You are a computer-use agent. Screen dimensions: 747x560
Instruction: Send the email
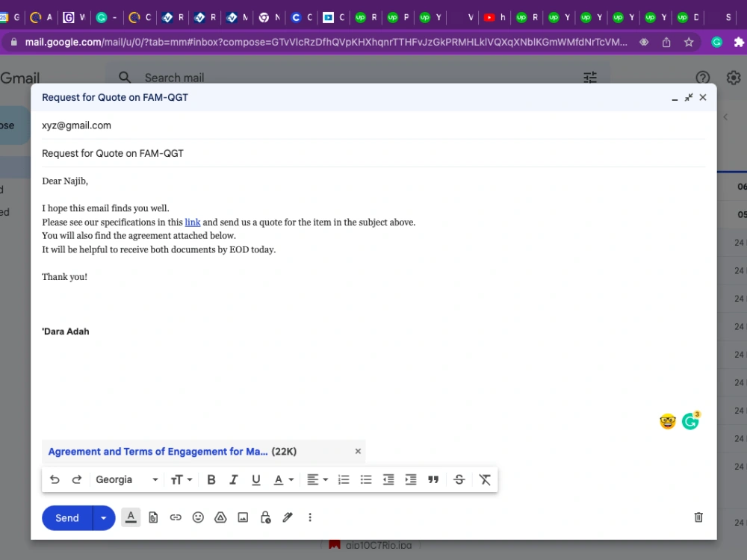click(x=67, y=517)
